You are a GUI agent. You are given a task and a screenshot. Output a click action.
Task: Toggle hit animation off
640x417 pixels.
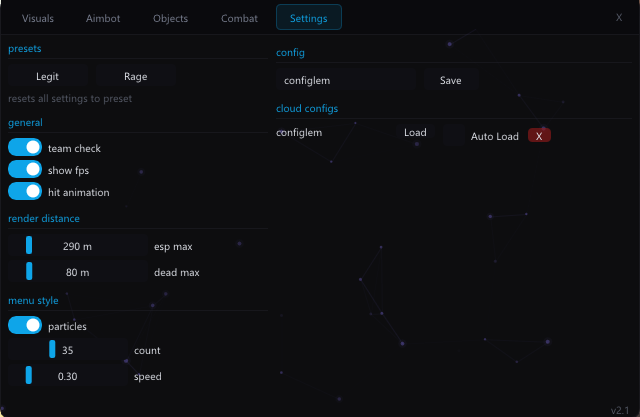25,192
